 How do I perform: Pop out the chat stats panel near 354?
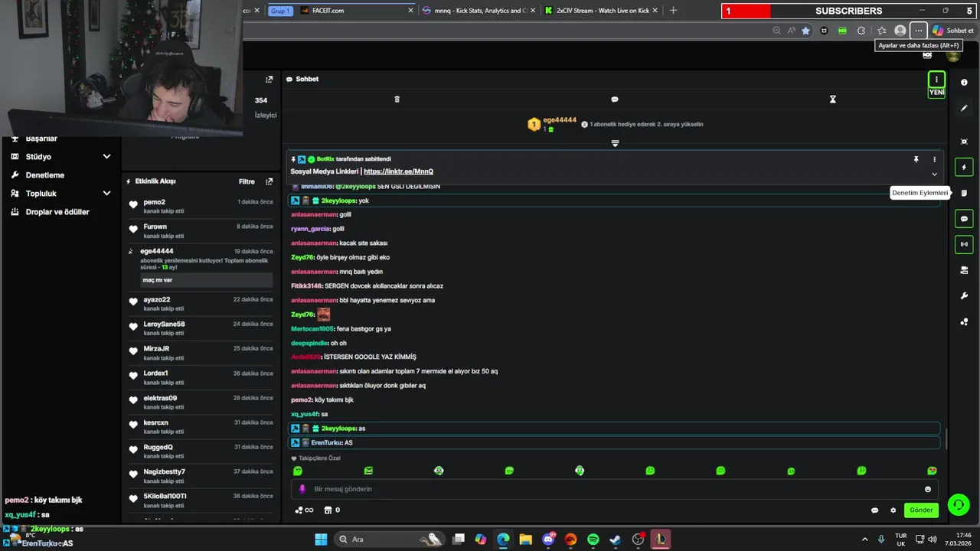pos(269,80)
